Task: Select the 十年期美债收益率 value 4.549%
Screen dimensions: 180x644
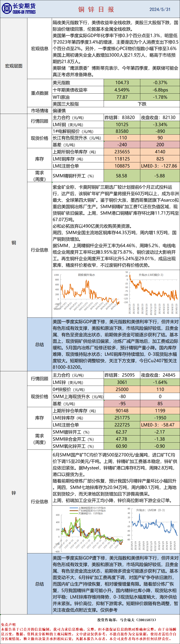Action: (122, 90)
